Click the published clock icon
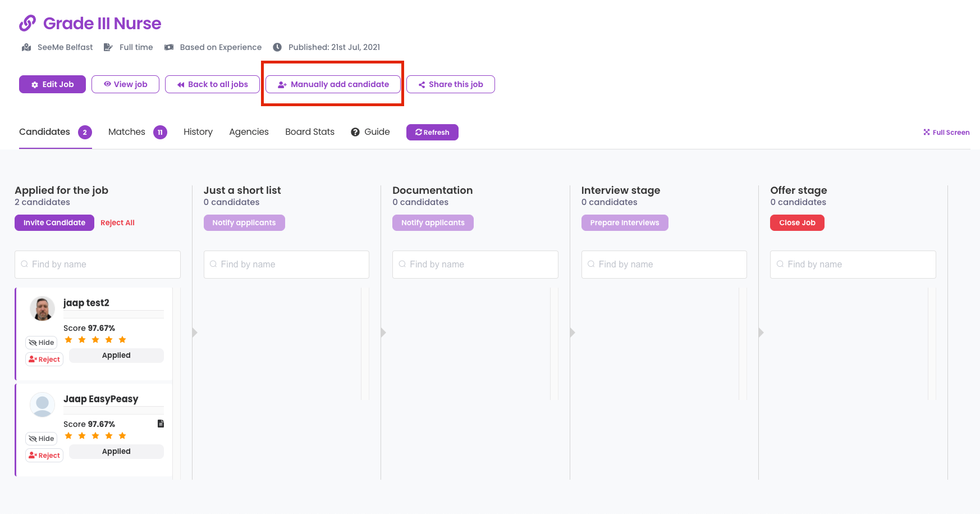The width and height of the screenshot is (980, 514). coord(277,47)
